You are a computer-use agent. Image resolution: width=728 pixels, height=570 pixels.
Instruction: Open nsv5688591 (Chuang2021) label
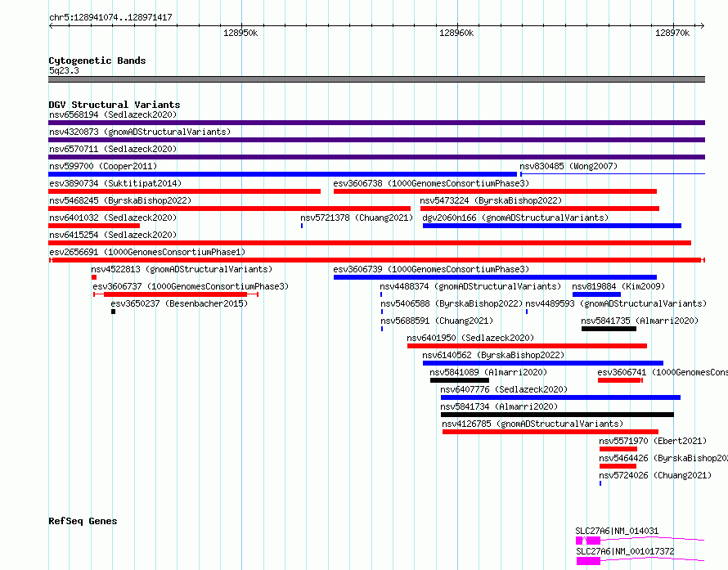[437, 321]
